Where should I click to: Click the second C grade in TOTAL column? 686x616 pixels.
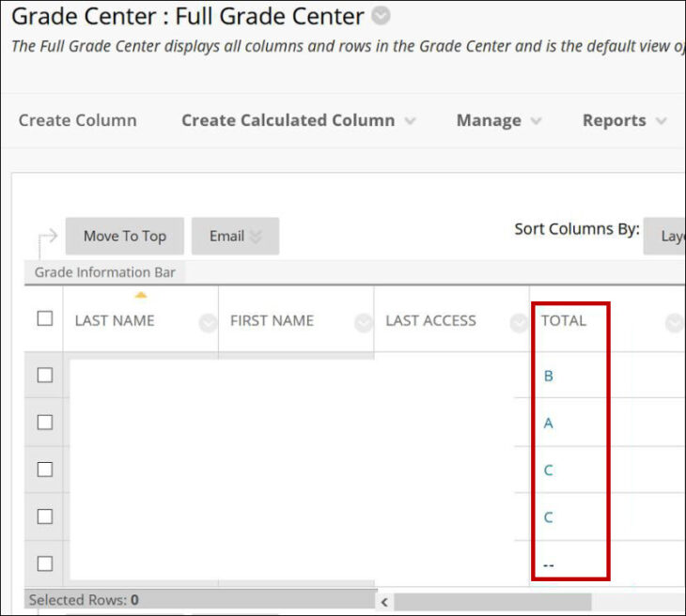click(x=548, y=517)
